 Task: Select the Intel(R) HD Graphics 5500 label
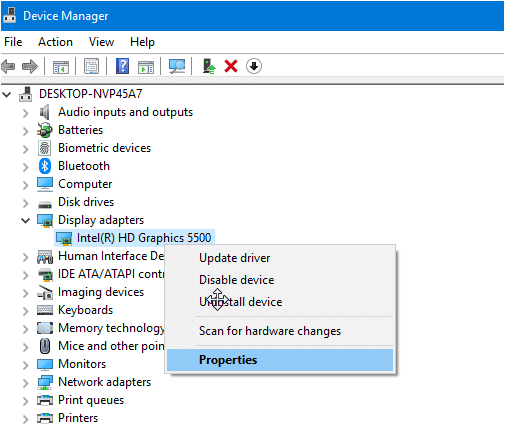(144, 238)
